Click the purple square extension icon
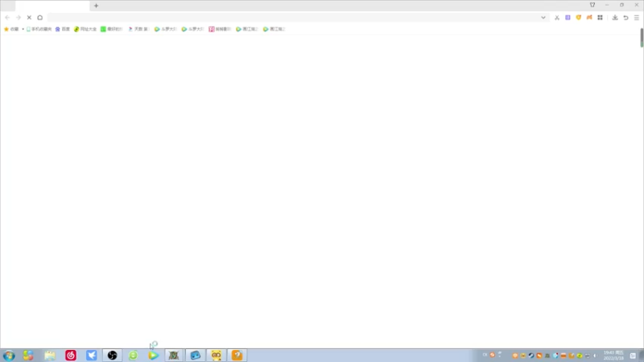The width and height of the screenshot is (644, 362). (x=568, y=18)
